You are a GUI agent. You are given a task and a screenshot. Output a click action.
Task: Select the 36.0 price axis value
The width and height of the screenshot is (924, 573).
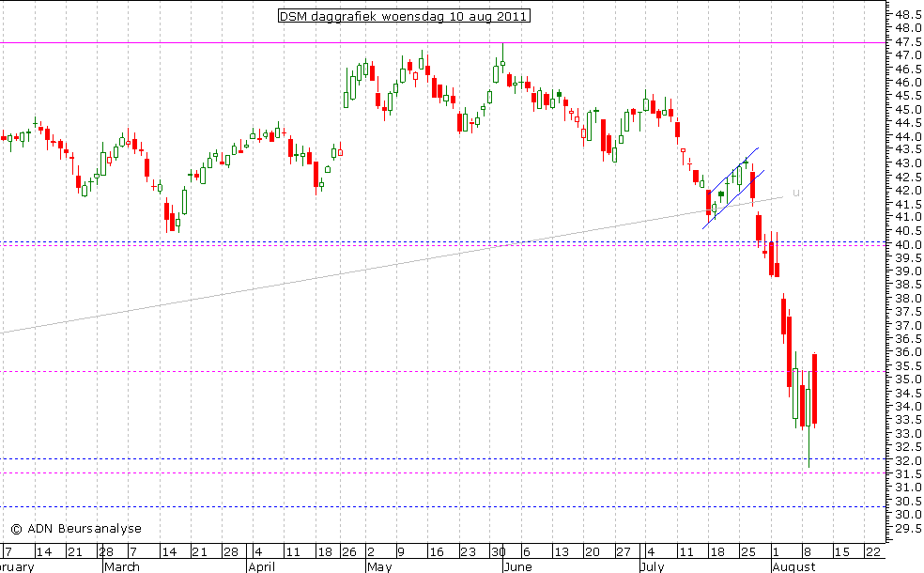coord(909,352)
